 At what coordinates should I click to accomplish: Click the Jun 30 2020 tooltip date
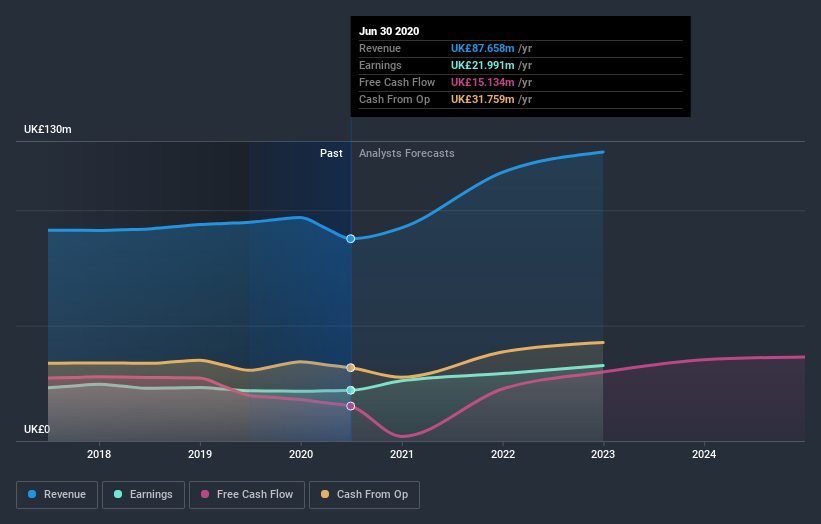[x=389, y=31]
